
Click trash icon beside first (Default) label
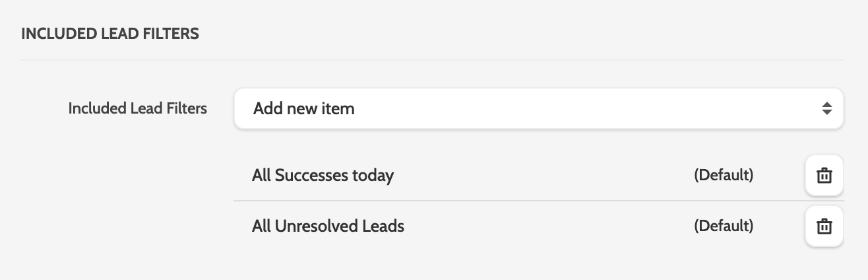click(824, 176)
